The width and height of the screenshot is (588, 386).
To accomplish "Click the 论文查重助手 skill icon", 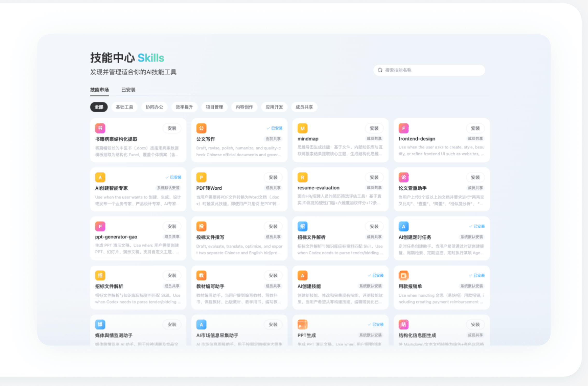I will coord(403,177).
